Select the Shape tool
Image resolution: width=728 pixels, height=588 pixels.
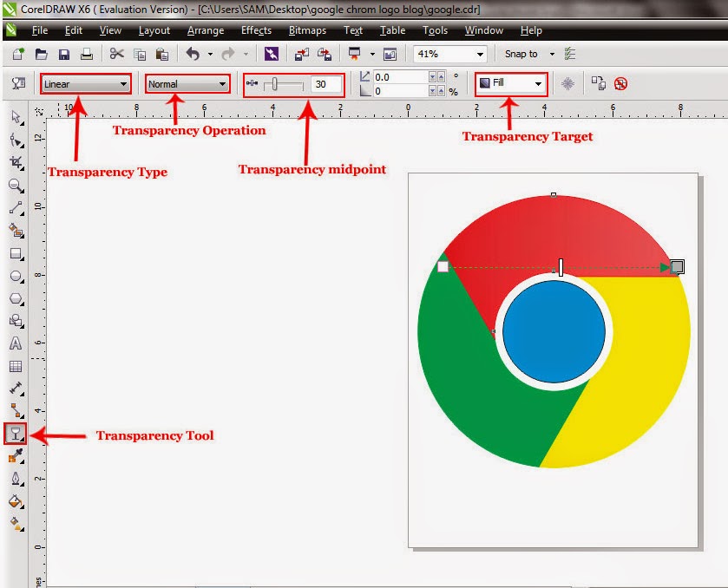pos(16,140)
